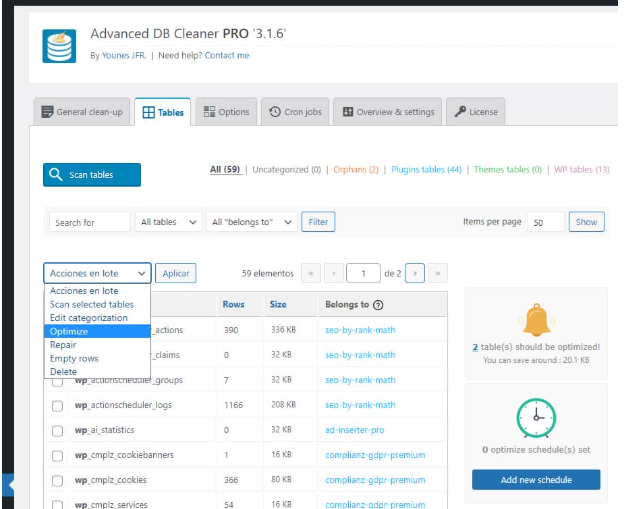The image size is (633, 509).
Task: Click the Items per page field
Action: click(x=546, y=222)
